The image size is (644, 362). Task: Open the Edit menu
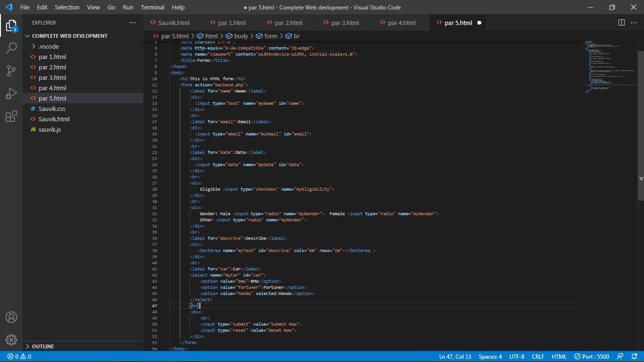(x=42, y=8)
